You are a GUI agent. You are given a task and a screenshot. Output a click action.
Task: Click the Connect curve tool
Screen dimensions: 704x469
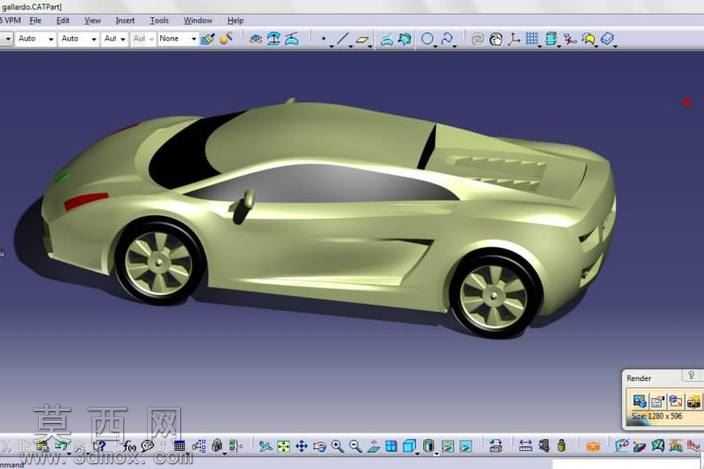447,39
